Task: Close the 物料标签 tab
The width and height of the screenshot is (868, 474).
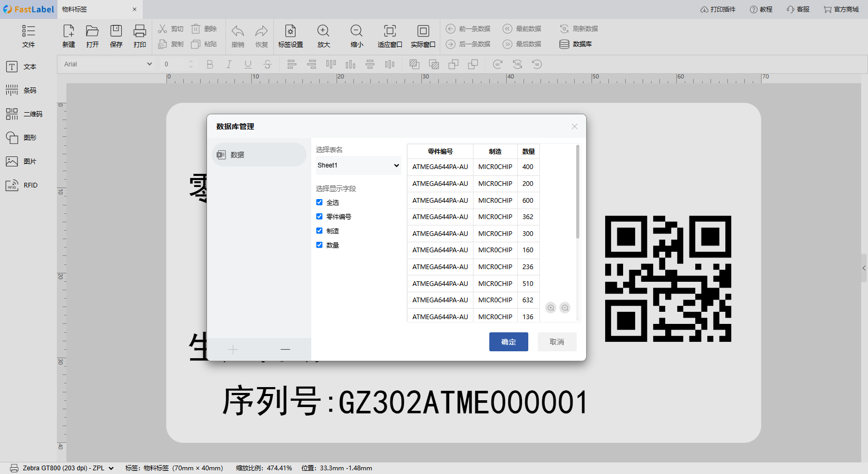Action: [x=134, y=9]
